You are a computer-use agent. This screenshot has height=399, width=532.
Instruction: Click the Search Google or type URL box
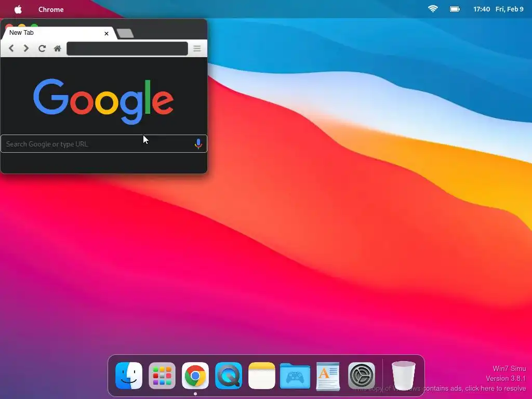[104, 144]
